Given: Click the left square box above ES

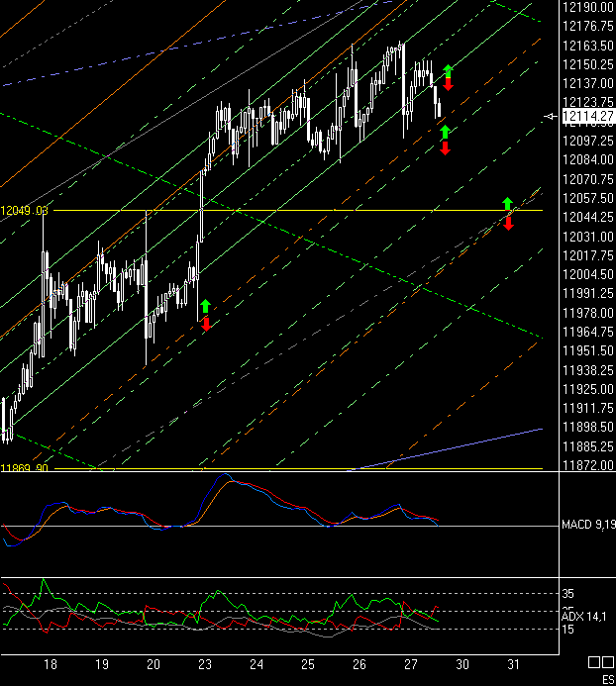Looking at the screenshot, I should pyautogui.click(x=593, y=662).
